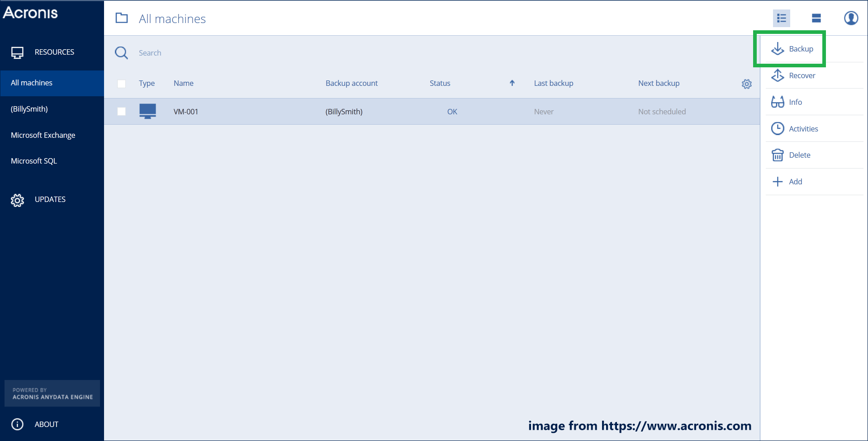Screen dimensions: 868x441
Task: Sort by Backup account column header
Action: (x=351, y=83)
